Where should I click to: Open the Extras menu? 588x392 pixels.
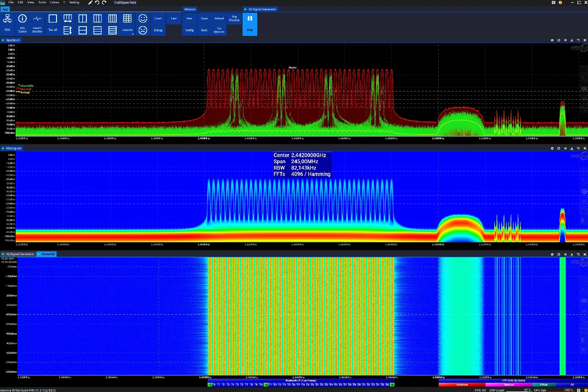pyautogui.click(x=54, y=2)
